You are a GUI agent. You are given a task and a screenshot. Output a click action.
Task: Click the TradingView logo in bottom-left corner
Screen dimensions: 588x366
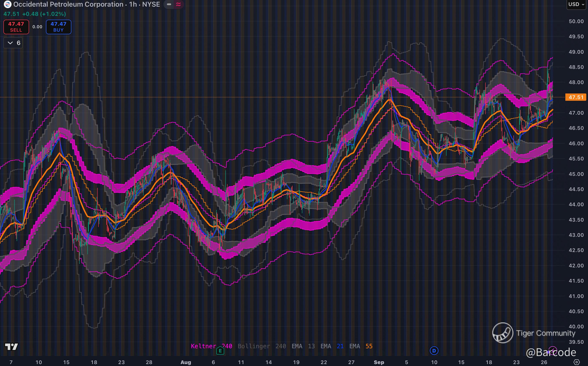11,347
